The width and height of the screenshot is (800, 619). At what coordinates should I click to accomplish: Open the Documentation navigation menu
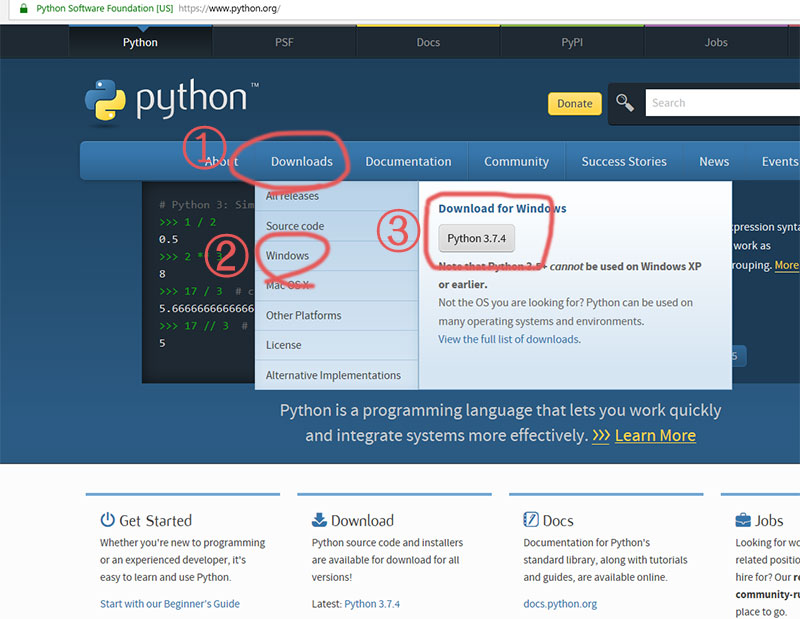pos(408,161)
